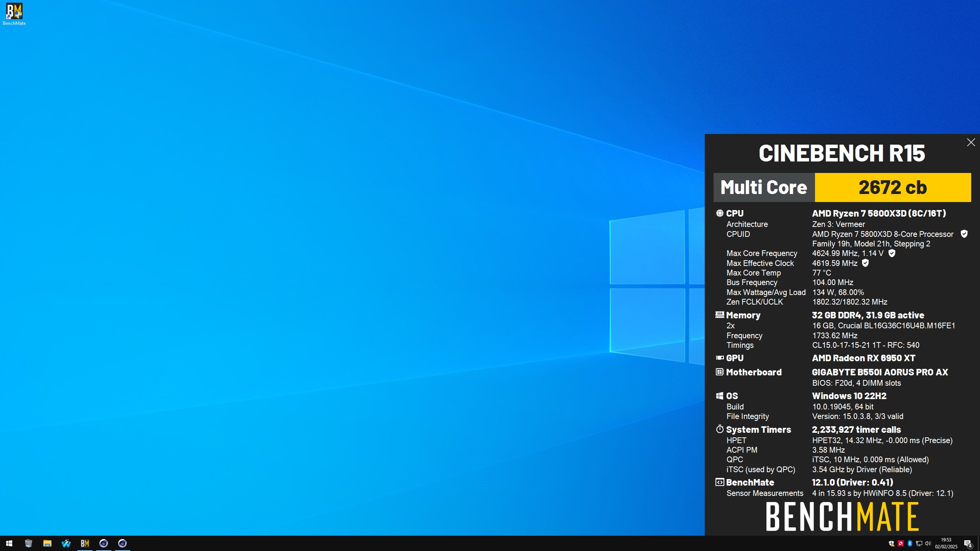This screenshot has height=551, width=980.
Task: Click the BIOS: F20d, 4 DIMM slots line
Action: (x=856, y=383)
